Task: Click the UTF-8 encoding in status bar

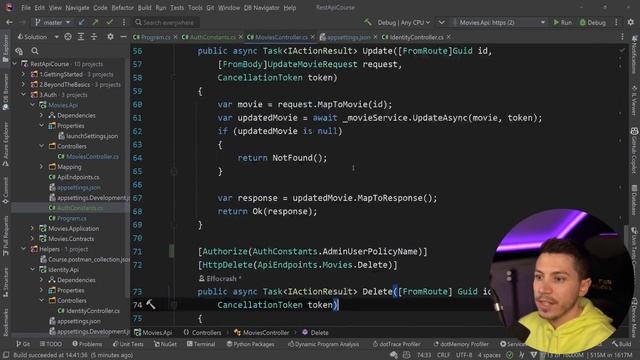Action: pyautogui.click(x=464, y=355)
